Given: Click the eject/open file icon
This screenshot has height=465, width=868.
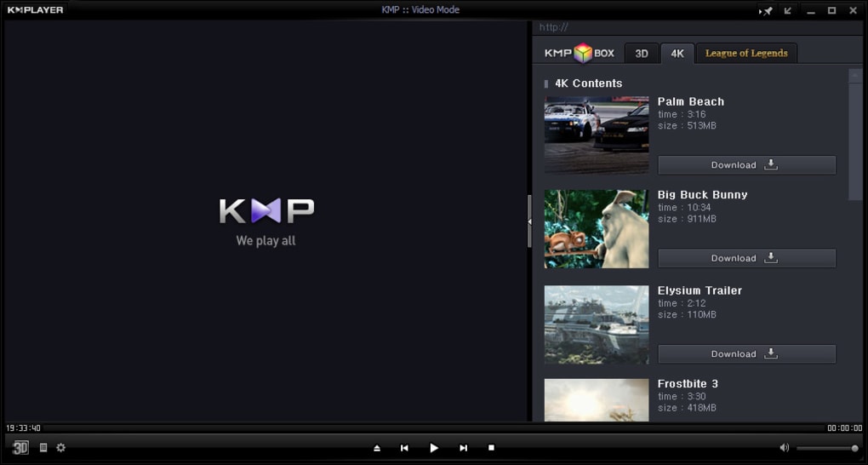Looking at the screenshot, I should pyautogui.click(x=377, y=448).
